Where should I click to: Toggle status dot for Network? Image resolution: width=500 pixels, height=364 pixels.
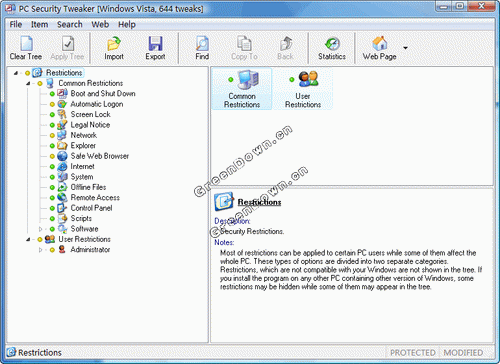(52, 135)
